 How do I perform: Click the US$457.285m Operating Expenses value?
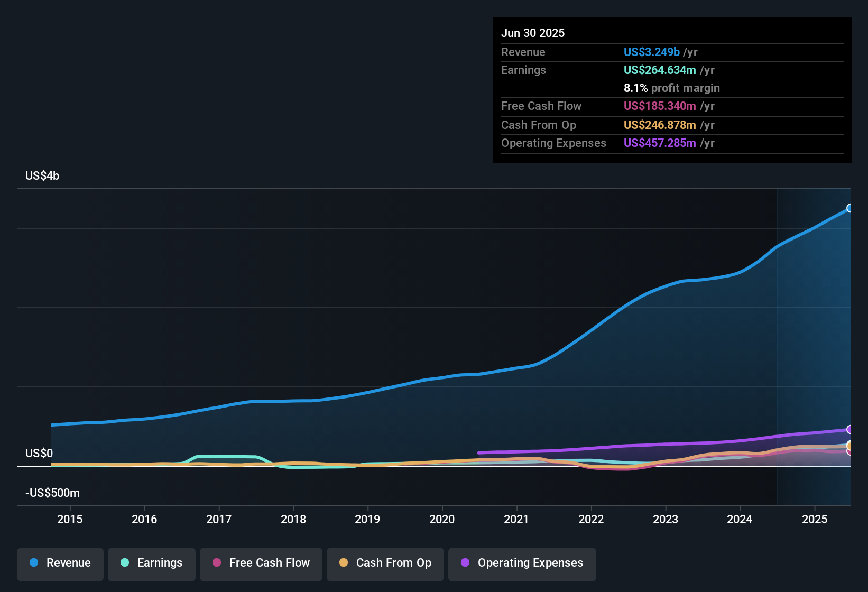tap(660, 143)
